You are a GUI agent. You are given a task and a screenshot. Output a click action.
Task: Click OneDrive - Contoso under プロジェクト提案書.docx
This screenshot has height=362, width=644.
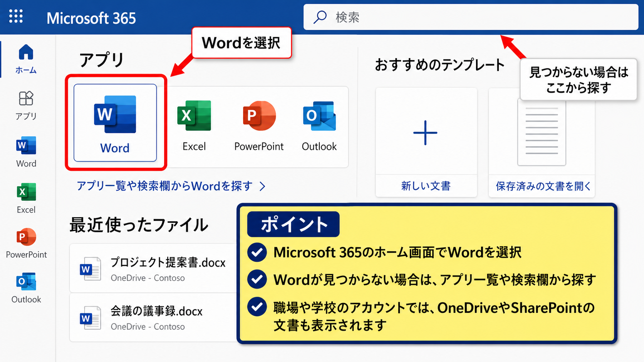point(148,278)
